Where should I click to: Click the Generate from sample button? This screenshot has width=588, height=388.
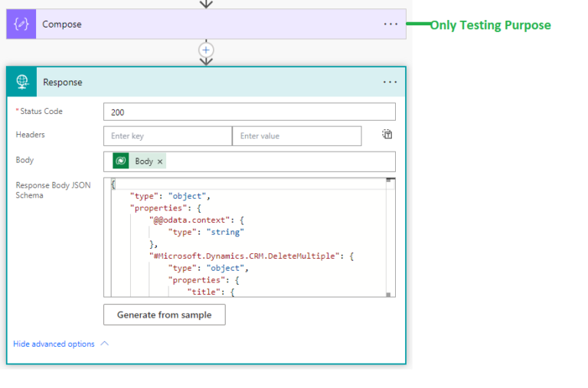(x=165, y=315)
